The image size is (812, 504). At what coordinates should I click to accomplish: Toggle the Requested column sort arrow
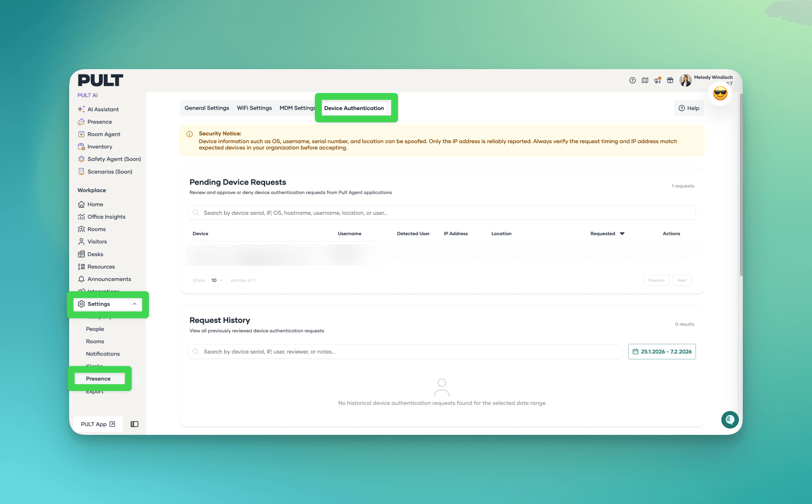pyautogui.click(x=622, y=234)
